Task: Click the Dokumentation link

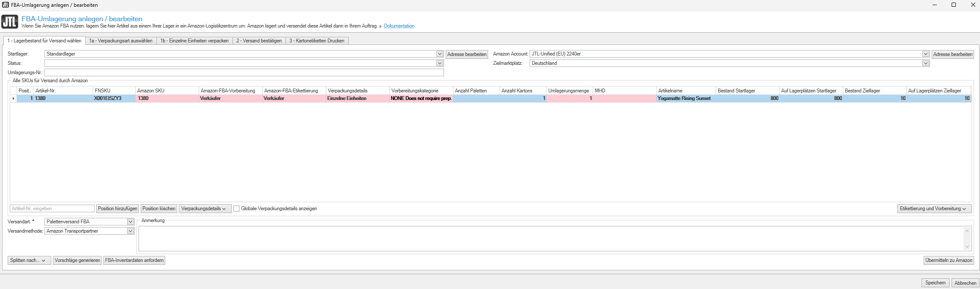Action: coord(399,26)
